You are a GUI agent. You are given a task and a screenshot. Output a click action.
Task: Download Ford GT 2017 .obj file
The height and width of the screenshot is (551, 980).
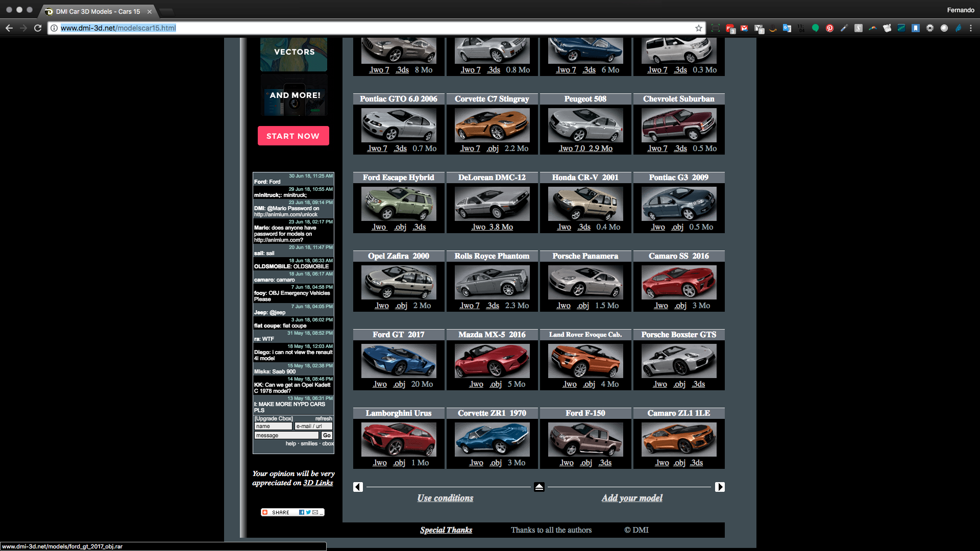[x=399, y=384]
